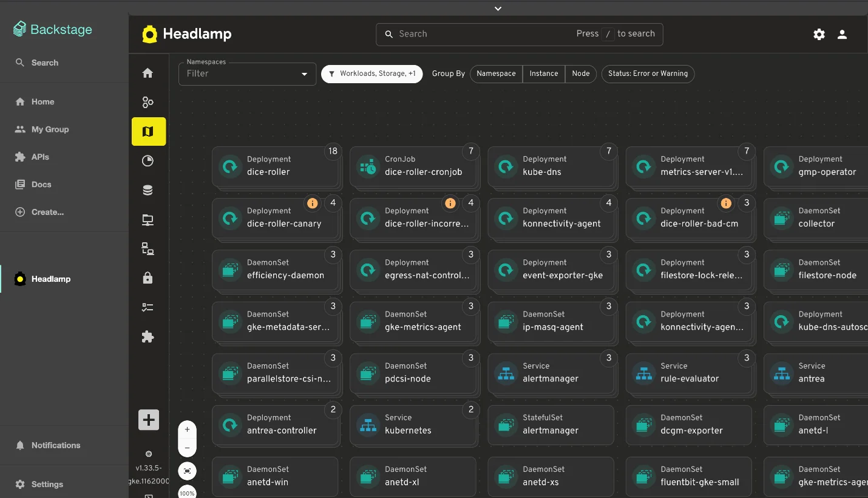Collapse the top screen chevron arrow

click(x=498, y=9)
